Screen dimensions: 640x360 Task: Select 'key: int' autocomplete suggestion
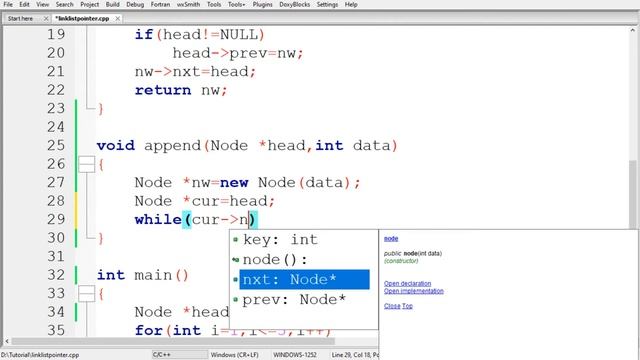click(304, 240)
